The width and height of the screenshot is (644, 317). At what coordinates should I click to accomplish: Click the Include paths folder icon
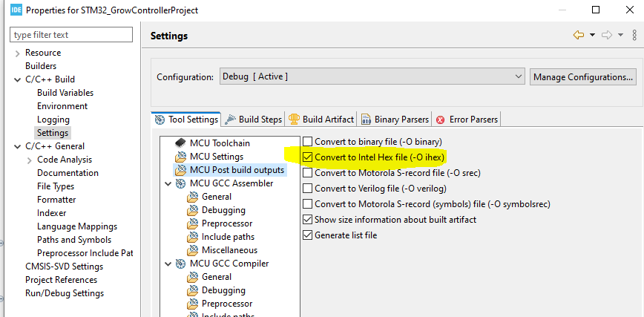tap(192, 237)
